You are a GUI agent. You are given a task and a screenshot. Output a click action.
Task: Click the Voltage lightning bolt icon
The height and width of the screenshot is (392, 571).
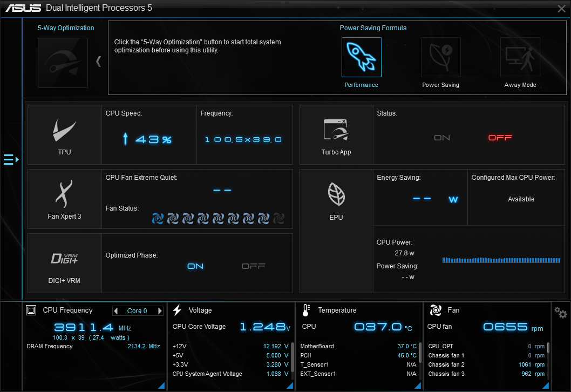[178, 310]
